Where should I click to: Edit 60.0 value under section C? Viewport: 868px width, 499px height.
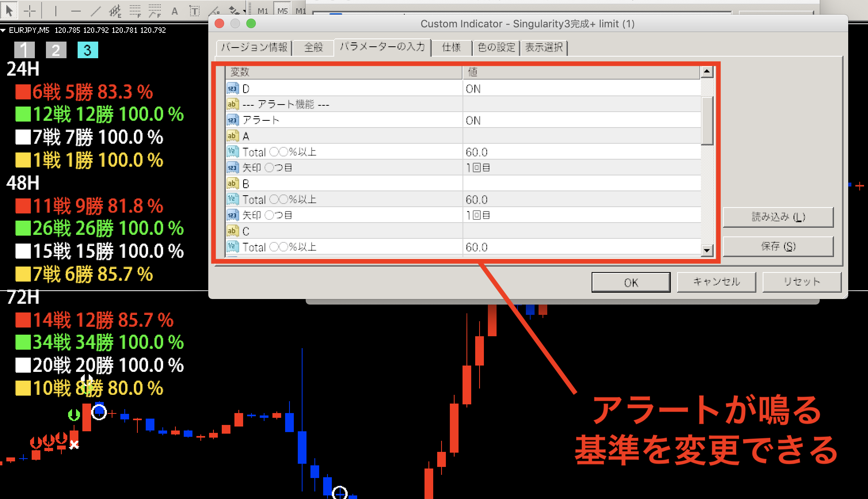click(x=581, y=247)
